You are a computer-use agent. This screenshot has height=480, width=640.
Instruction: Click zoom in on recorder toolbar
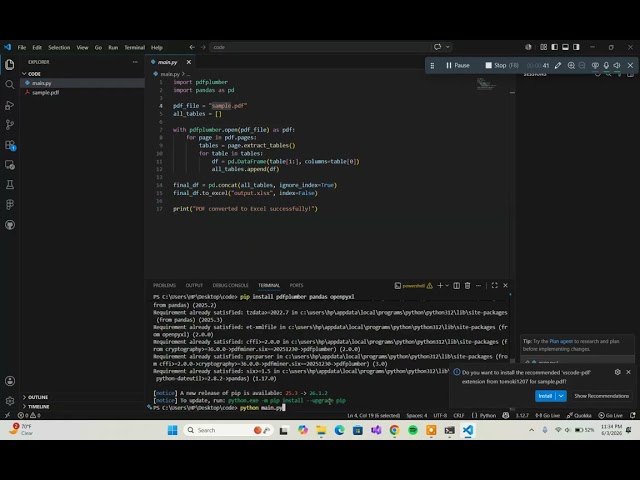[571, 65]
